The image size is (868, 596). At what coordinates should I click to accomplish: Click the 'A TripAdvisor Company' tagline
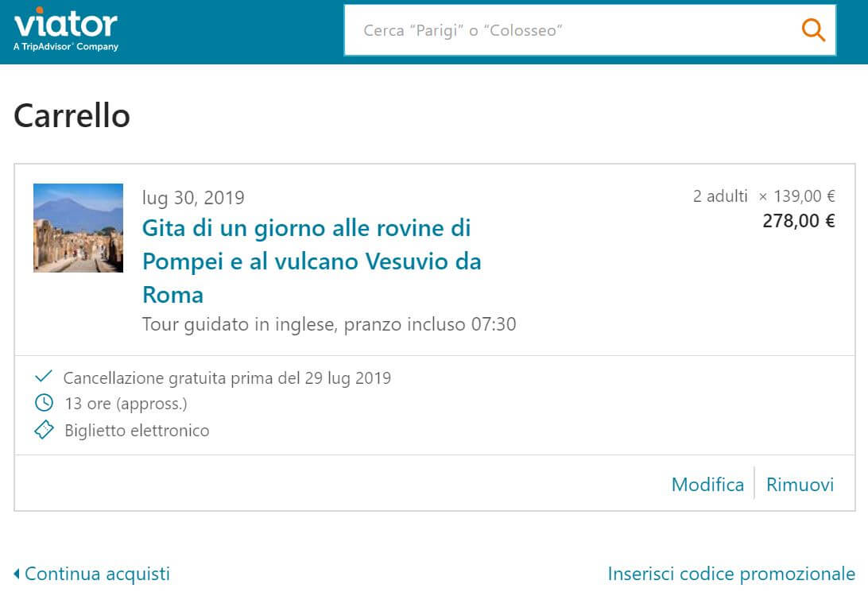pyautogui.click(x=66, y=46)
